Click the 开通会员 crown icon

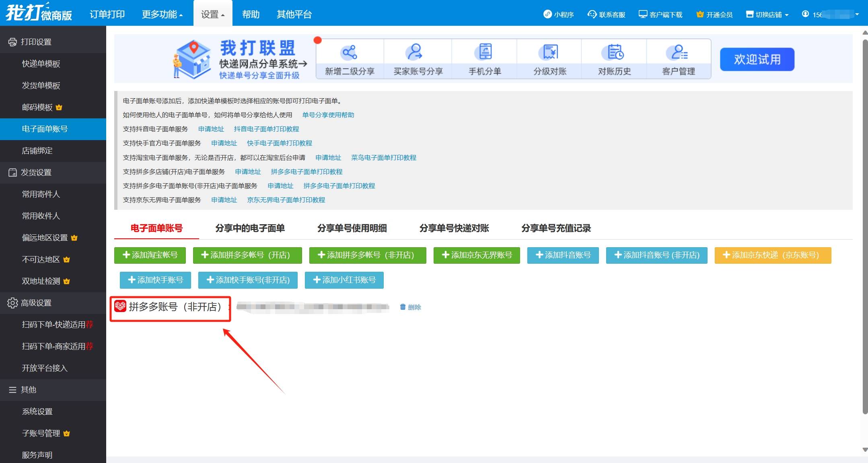click(x=700, y=14)
